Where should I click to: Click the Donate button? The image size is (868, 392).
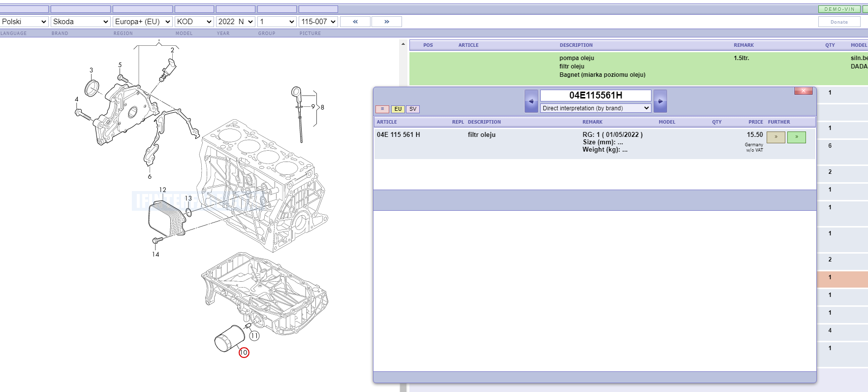point(839,22)
